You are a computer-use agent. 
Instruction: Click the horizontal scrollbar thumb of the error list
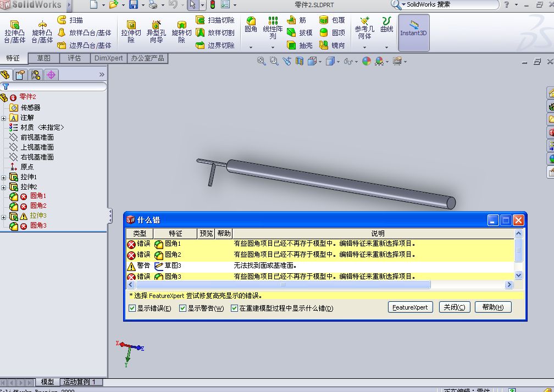click(x=282, y=285)
